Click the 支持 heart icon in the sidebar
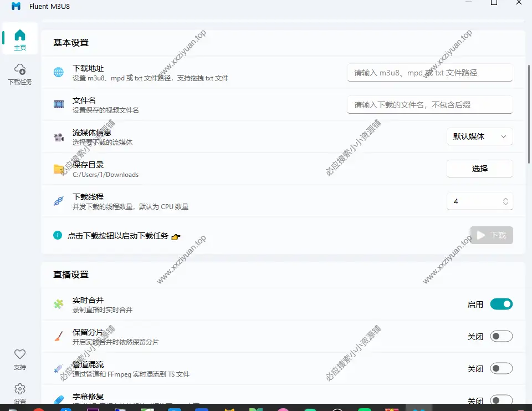The width and height of the screenshot is (532, 411). [x=20, y=358]
